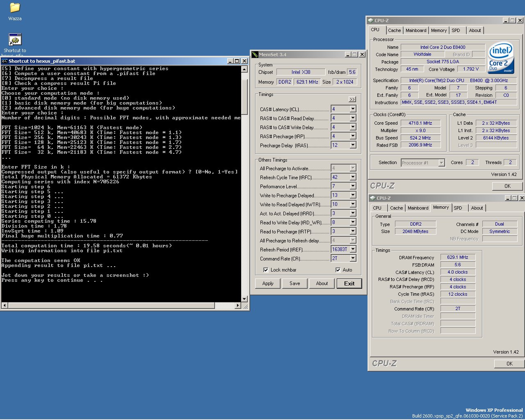The width and height of the screenshot is (525, 420).
Task: Open the Precharge Delay (tRAS) dropdown
Action: tap(353, 145)
